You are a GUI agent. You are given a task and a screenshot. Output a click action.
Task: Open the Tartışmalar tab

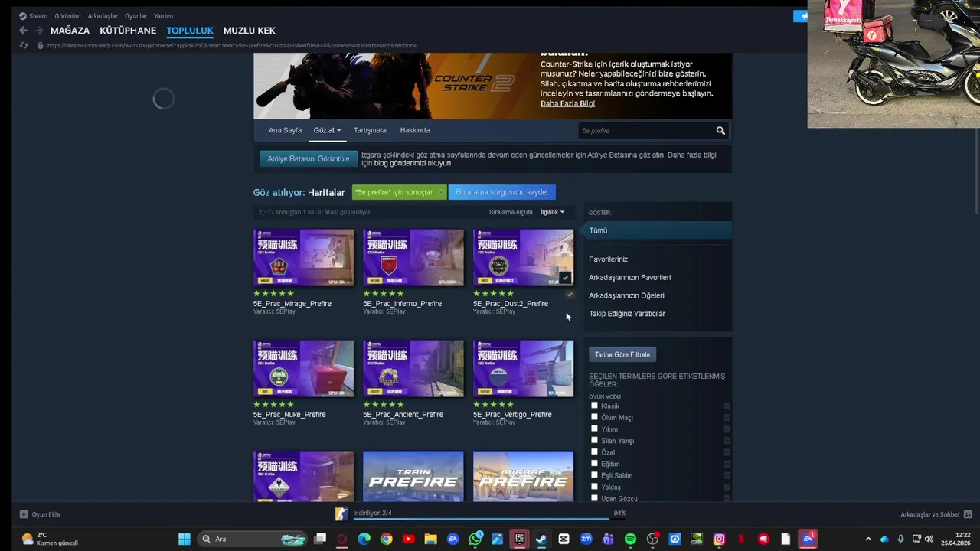371,130
